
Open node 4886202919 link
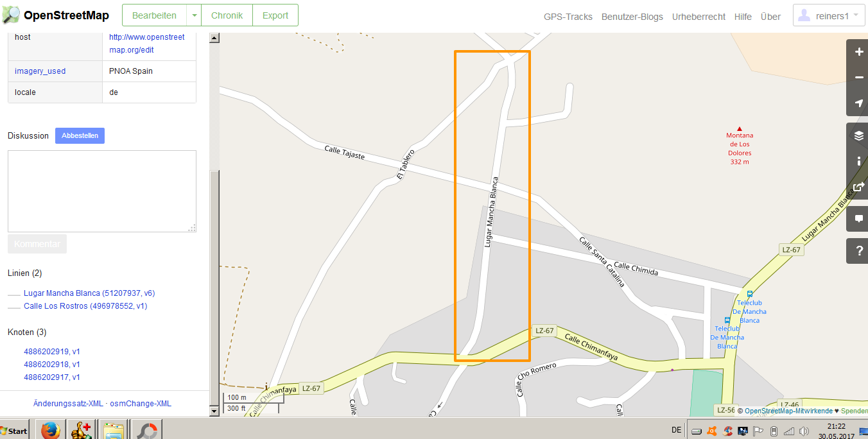point(52,352)
